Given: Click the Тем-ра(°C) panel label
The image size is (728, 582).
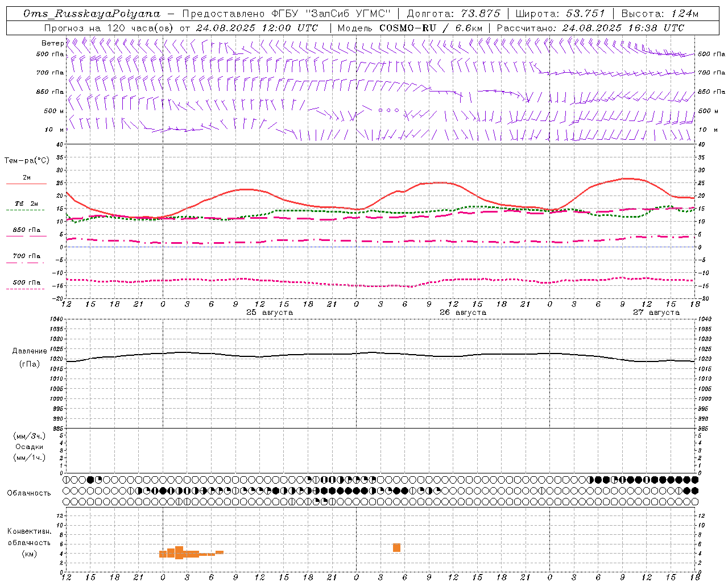Looking at the screenshot, I should (x=27, y=161).
